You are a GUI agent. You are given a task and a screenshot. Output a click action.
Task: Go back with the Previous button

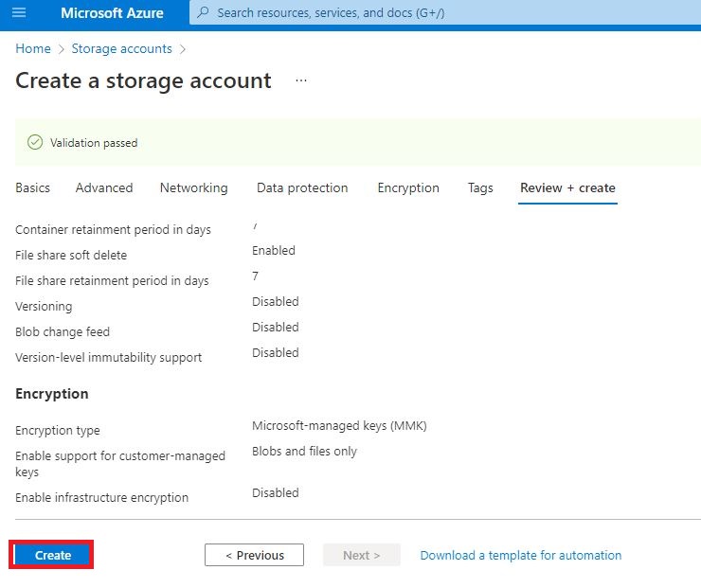[254, 555]
